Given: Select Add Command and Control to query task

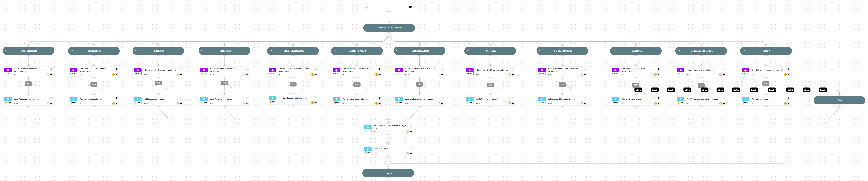Looking at the screenshot, I should click(x=701, y=100).
